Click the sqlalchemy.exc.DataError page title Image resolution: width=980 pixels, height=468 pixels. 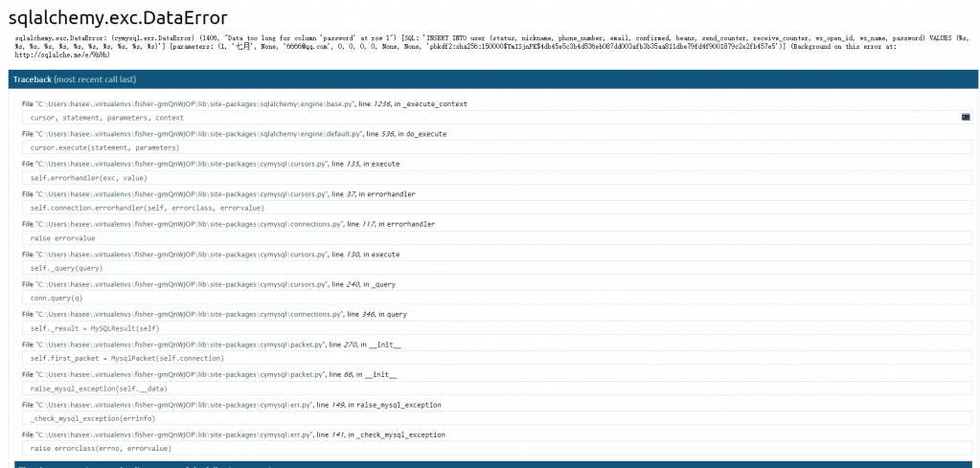tap(118, 17)
